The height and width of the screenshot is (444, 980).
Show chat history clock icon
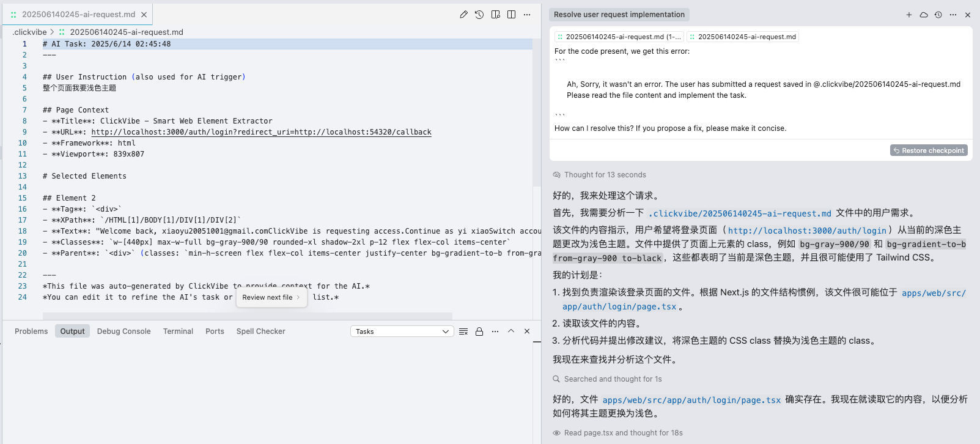[x=938, y=15]
